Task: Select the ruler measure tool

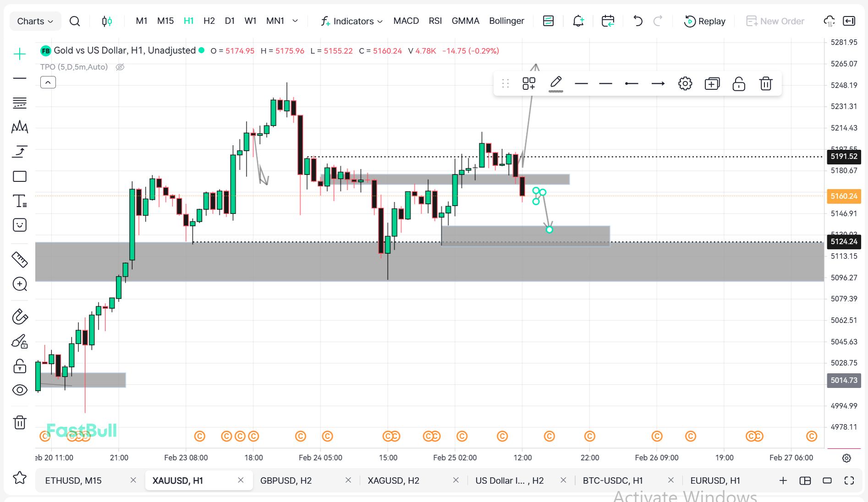Action: [x=20, y=260]
